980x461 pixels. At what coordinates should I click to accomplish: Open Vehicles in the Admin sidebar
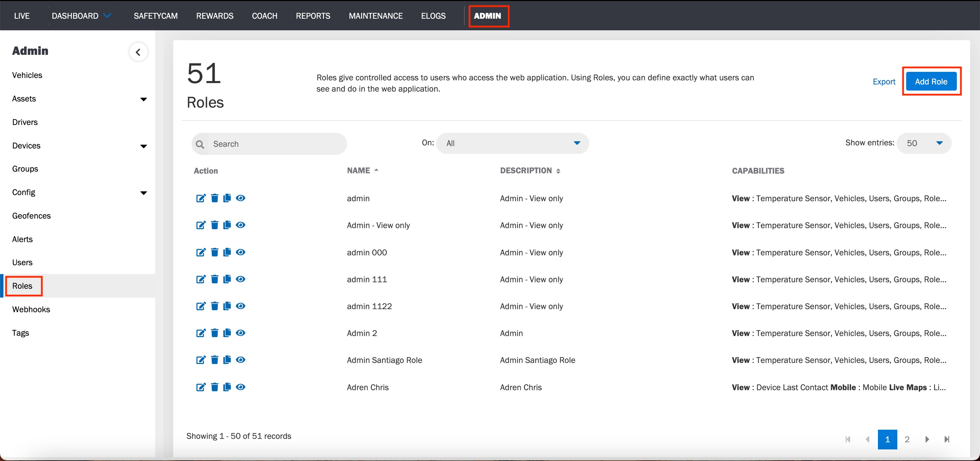(x=27, y=75)
